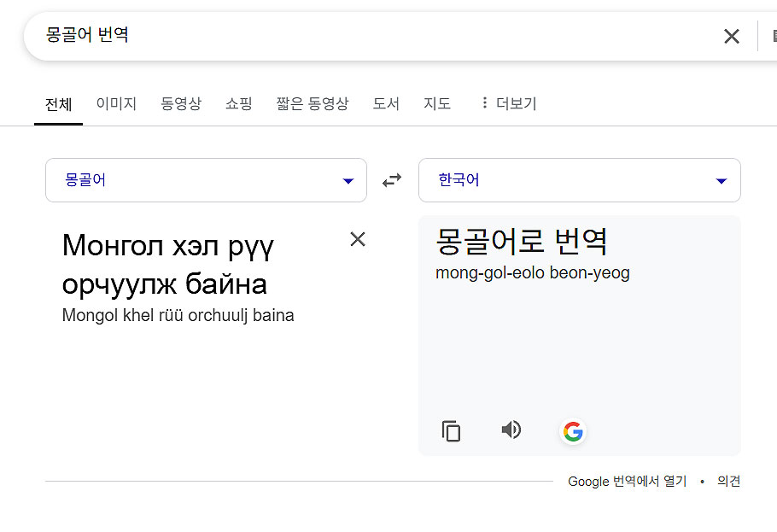Select the 도서 tab
Viewport: 777px width, 532px height.
coord(386,103)
